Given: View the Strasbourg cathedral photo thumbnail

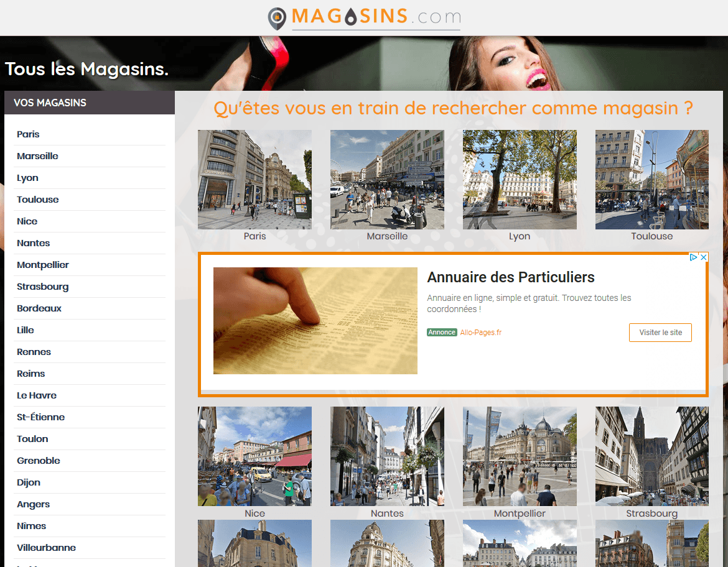Looking at the screenshot, I should pyautogui.click(x=652, y=456).
